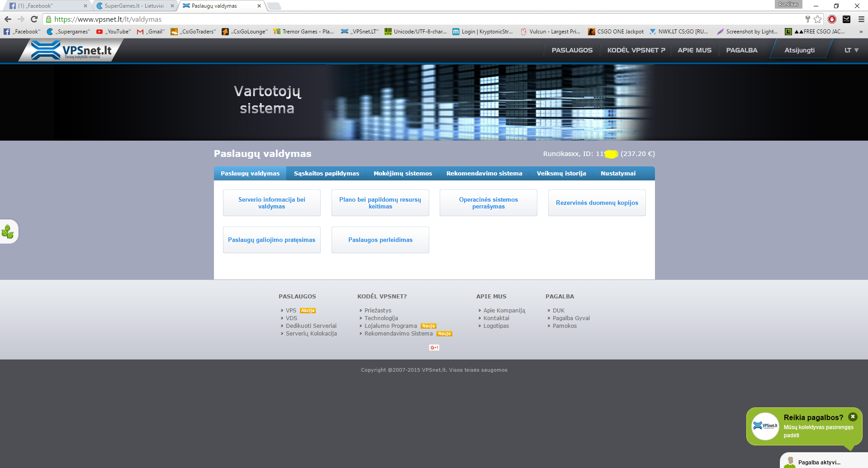868x468 pixels.
Task: Bookmark this page with the star icon
Action: 817,19
